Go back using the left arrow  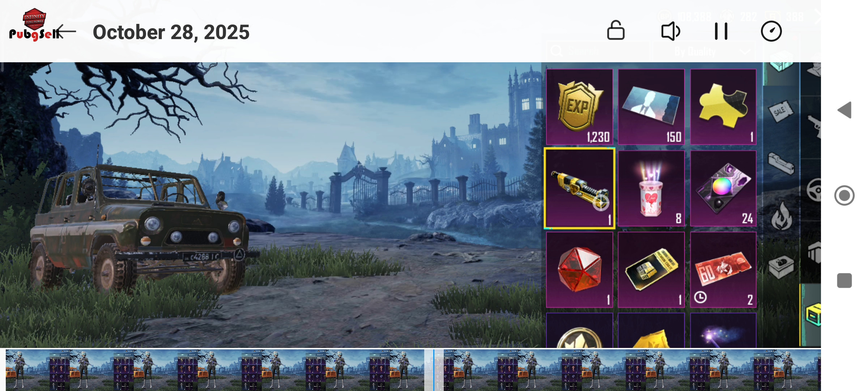pyautogui.click(x=66, y=31)
